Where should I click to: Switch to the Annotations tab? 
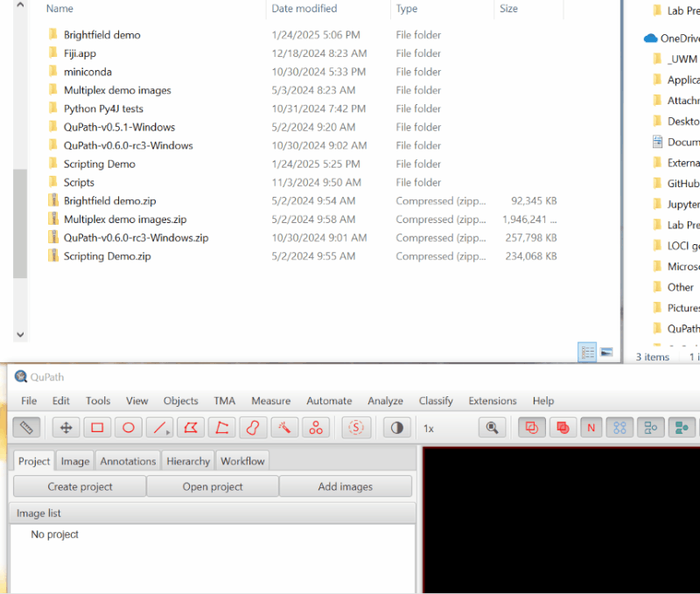point(128,461)
